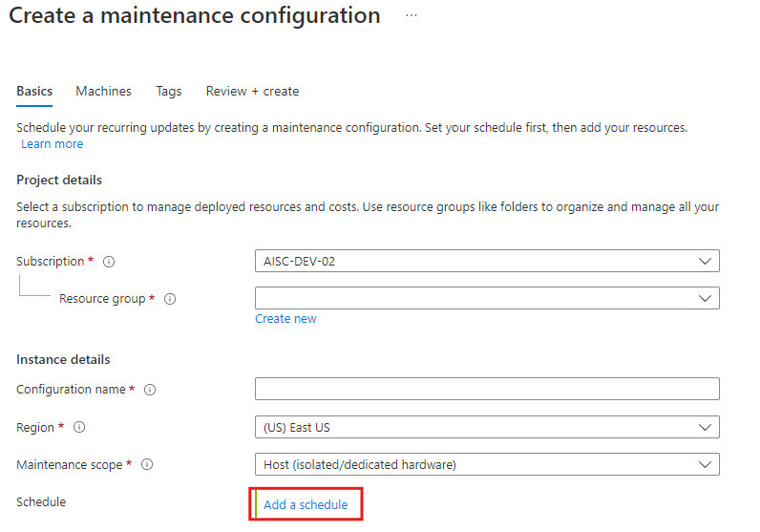Click the Resource group info icon
The image size is (760, 532).
click(x=170, y=299)
